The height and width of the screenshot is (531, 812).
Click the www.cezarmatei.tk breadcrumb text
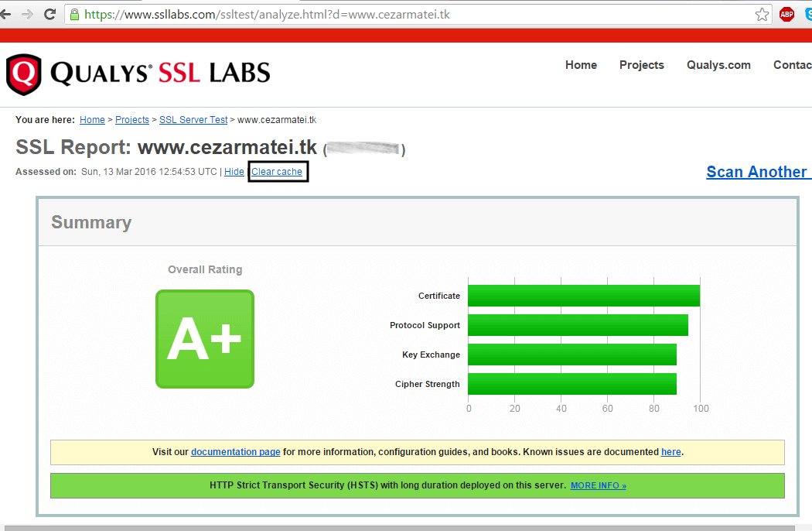277,120
